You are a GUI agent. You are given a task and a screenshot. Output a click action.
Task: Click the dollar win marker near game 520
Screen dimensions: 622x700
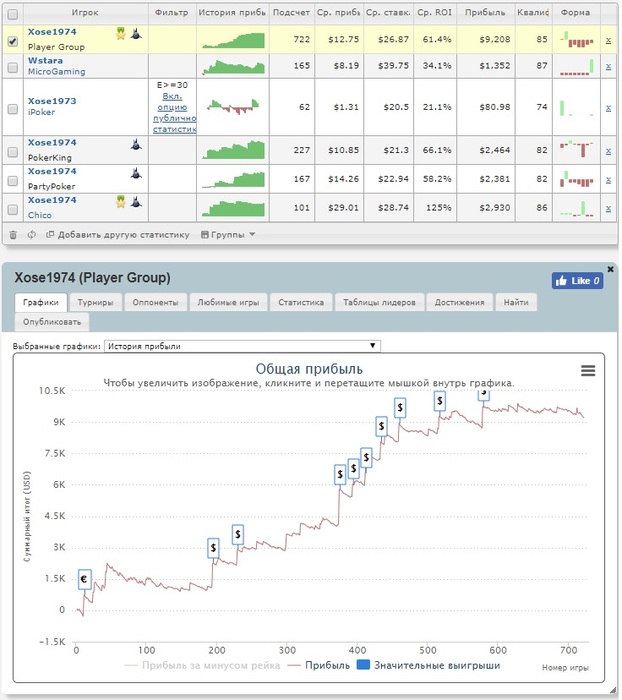(x=440, y=401)
